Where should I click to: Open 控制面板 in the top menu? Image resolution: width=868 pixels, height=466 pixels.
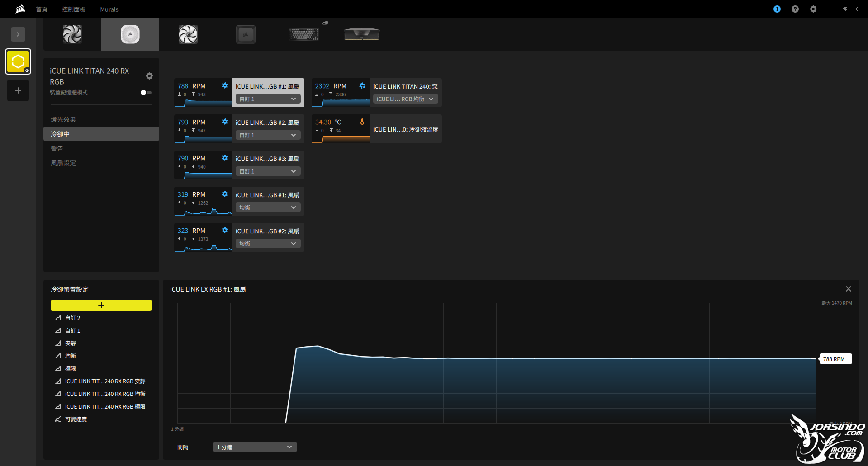[74, 9]
